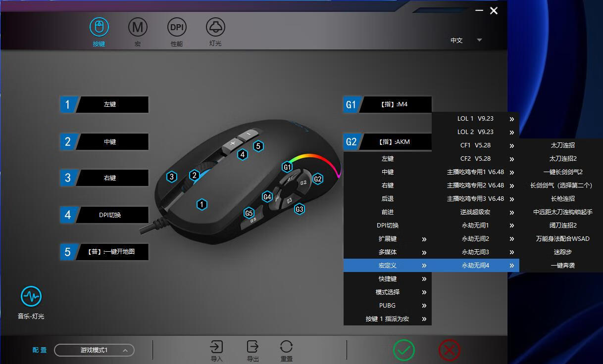Select hexagon marker G1 on mouse
This screenshot has width=603, height=364.
(287, 167)
